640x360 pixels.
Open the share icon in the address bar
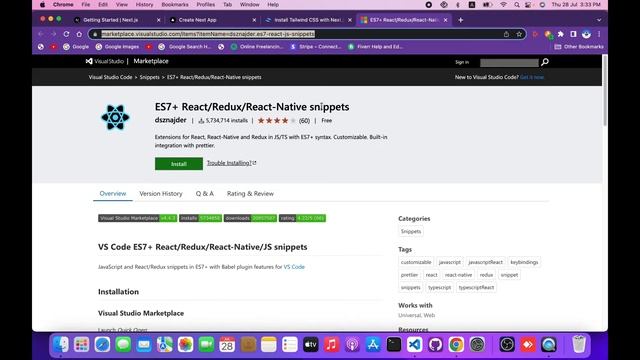pos(506,34)
